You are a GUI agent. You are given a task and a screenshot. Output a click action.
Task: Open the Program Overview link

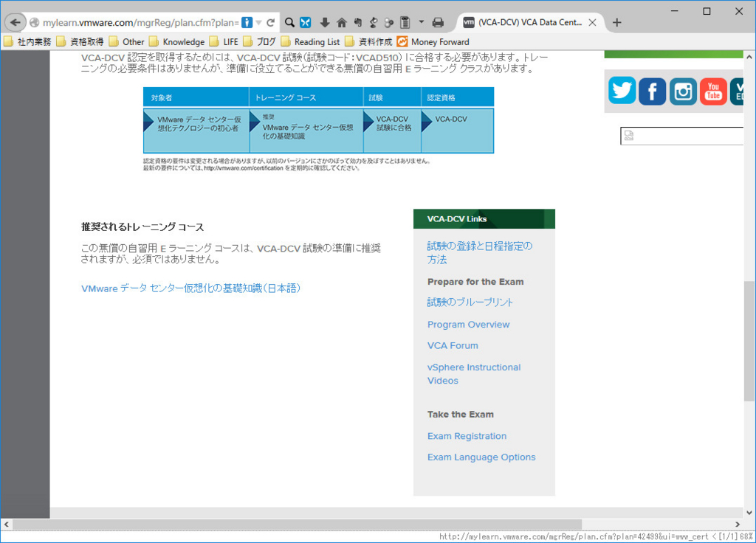tap(468, 325)
